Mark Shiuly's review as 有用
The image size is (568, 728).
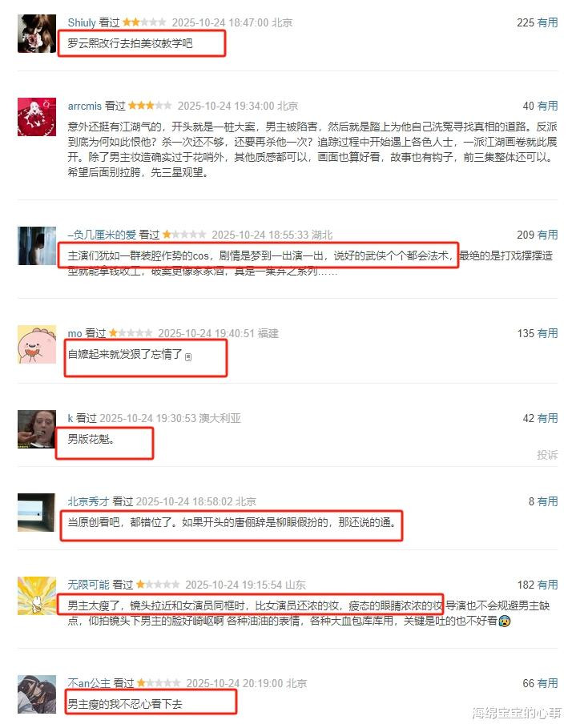(x=547, y=22)
